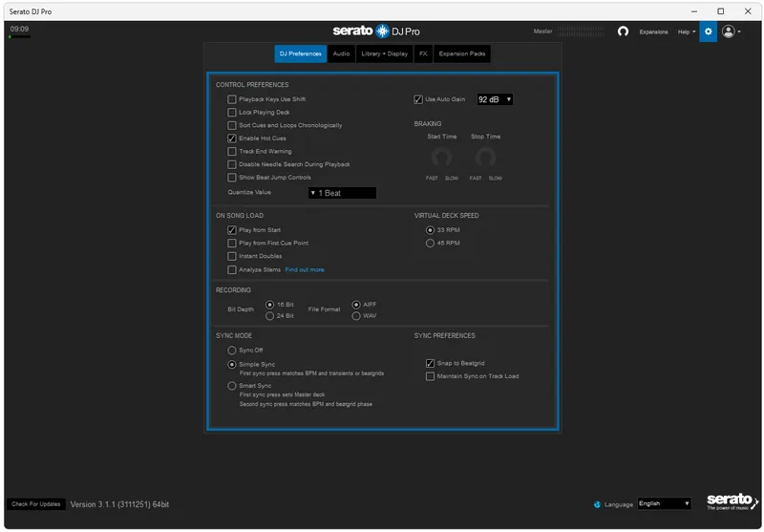Click the Check For Updates button
The image size is (764, 532).
36,504
